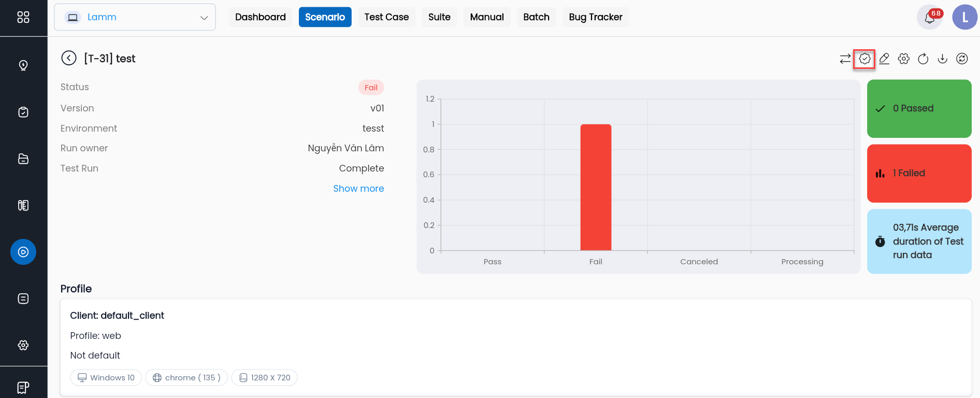
Task: Open the Test Case tab
Action: pos(386,17)
